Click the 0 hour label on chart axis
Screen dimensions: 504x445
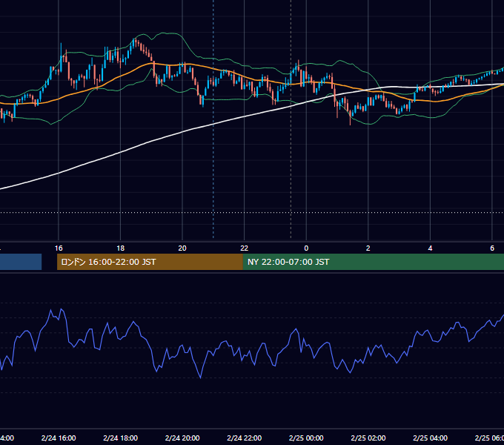(x=306, y=248)
